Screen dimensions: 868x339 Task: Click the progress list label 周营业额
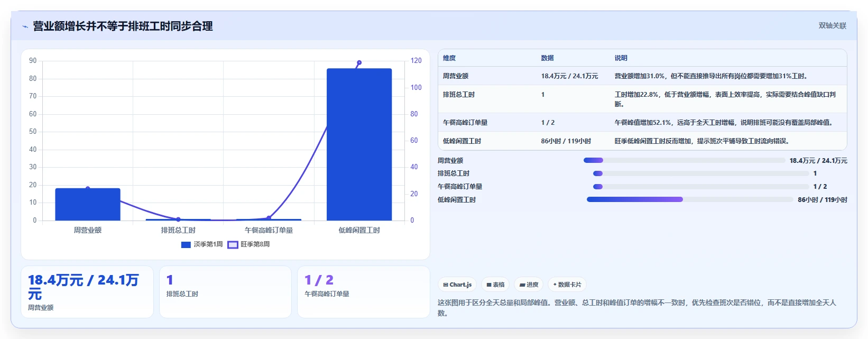[450, 160]
